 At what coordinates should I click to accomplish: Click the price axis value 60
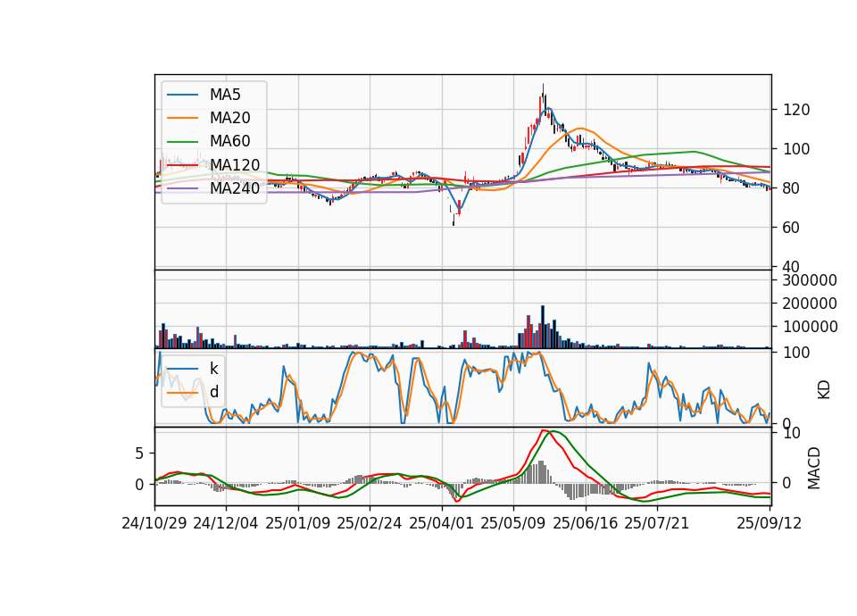tap(792, 228)
